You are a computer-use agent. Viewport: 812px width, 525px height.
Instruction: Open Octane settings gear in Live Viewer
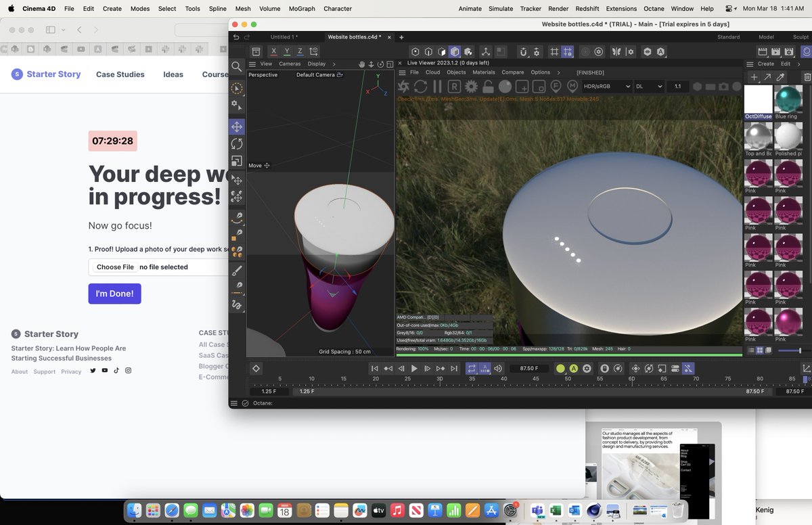pos(471,87)
